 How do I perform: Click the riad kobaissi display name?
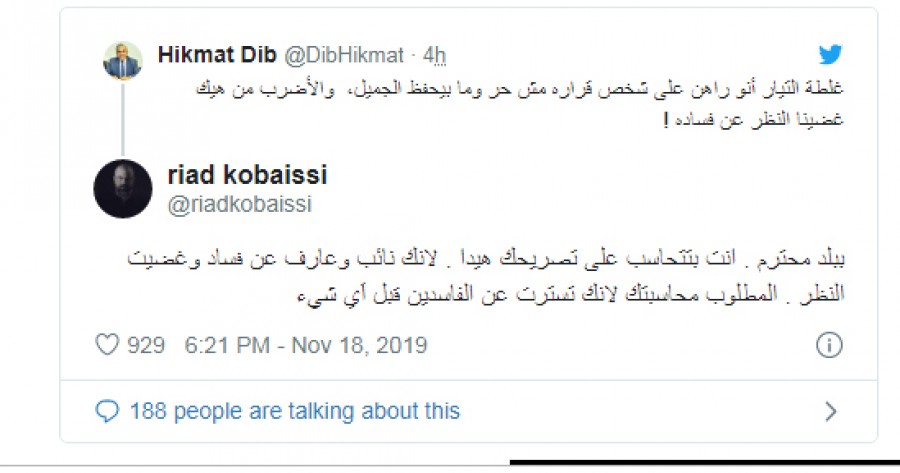click(x=247, y=175)
